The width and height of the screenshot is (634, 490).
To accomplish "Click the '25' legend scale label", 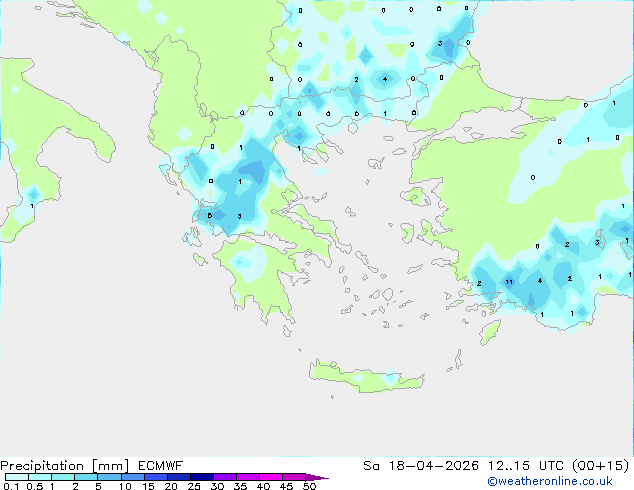I will (x=194, y=486).
